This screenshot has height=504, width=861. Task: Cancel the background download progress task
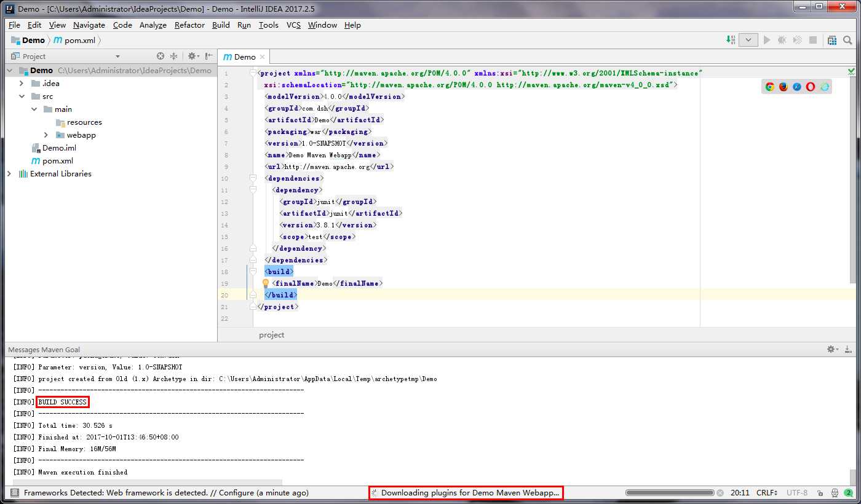click(x=720, y=492)
